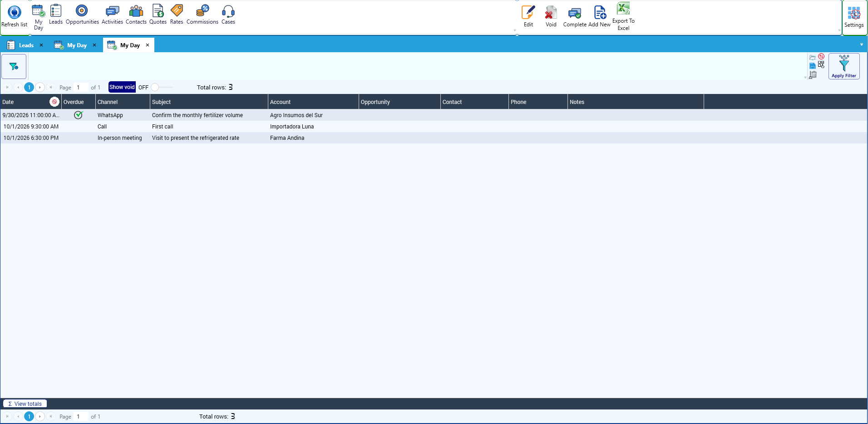The width and height of the screenshot is (868, 424).
Task: Open the Leads module in the toolbar
Action: tap(56, 14)
